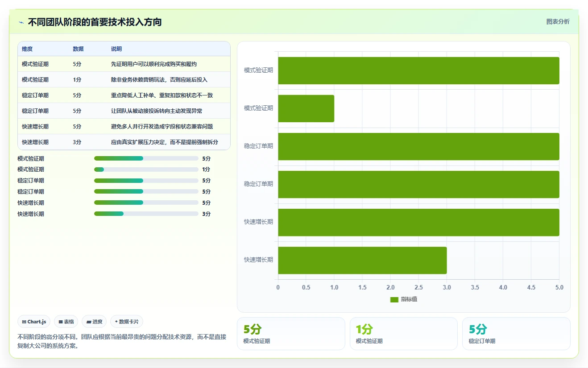Click 模式验证期 progress bar showing 1分
This screenshot has width=588, height=368.
pos(146,170)
